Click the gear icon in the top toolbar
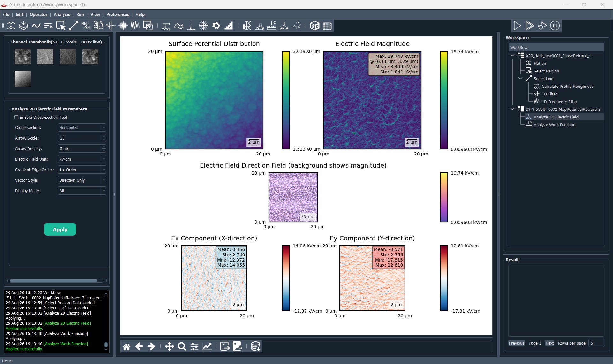 (x=216, y=26)
